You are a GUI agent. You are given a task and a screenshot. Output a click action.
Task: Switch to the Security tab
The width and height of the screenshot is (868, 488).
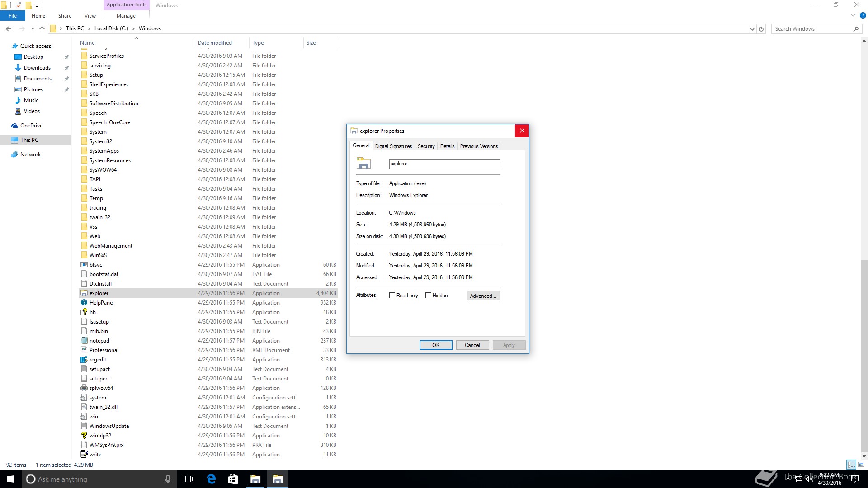(x=426, y=146)
